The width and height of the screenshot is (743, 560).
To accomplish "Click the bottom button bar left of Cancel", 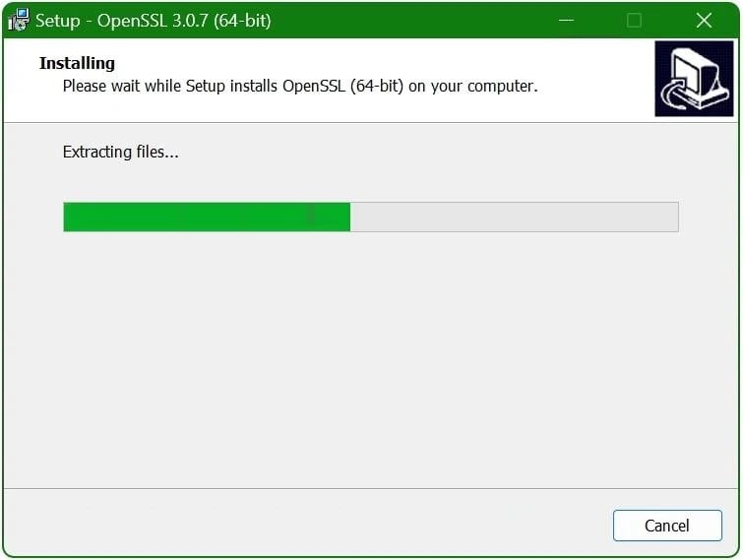I will (x=308, y=524).
